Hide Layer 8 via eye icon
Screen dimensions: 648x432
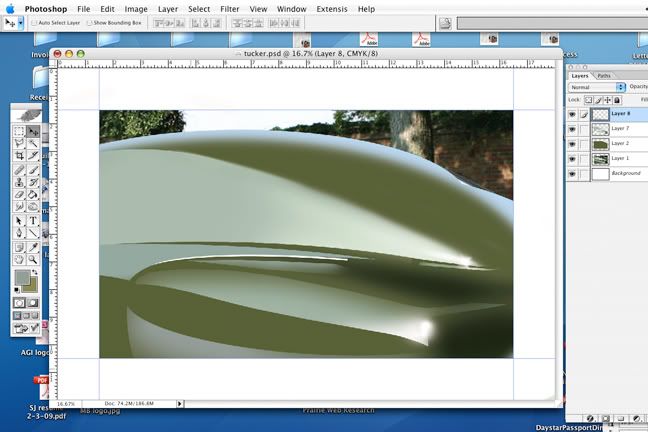click(572, 115)
